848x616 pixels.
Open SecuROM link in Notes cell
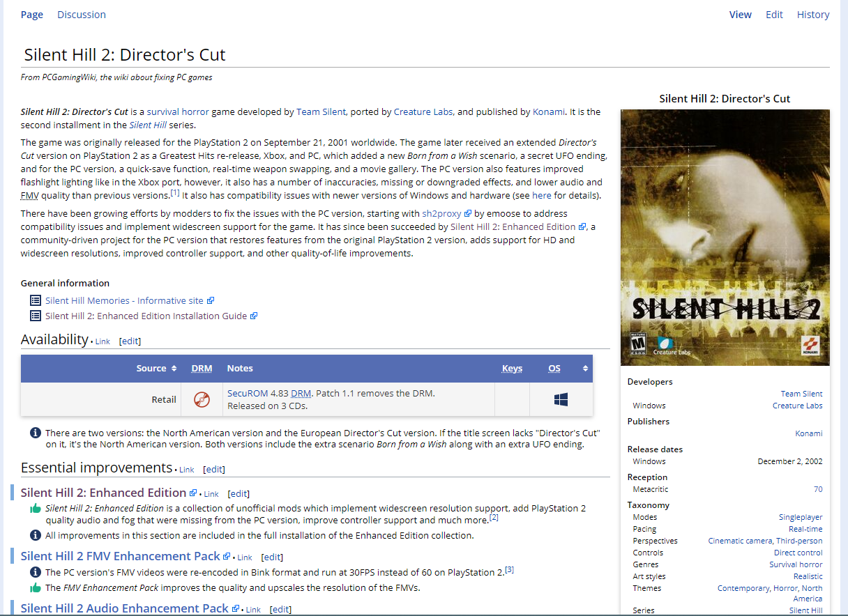click(248, 393)
